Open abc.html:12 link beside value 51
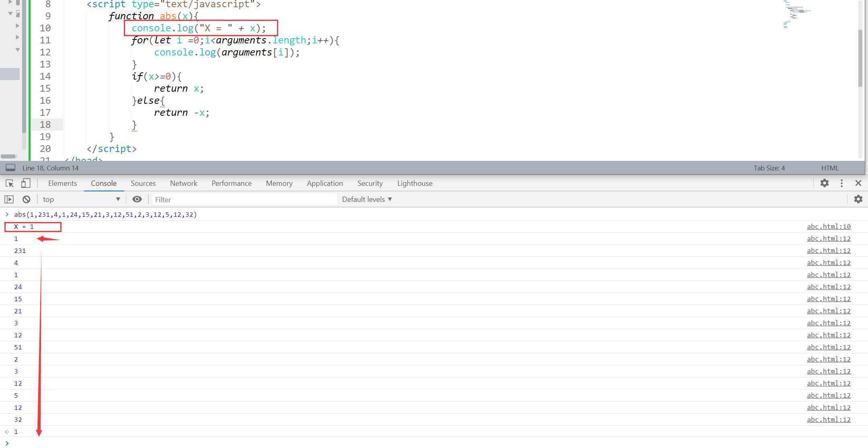The height and width of the screenshot is (448, 868). point(829,347)
